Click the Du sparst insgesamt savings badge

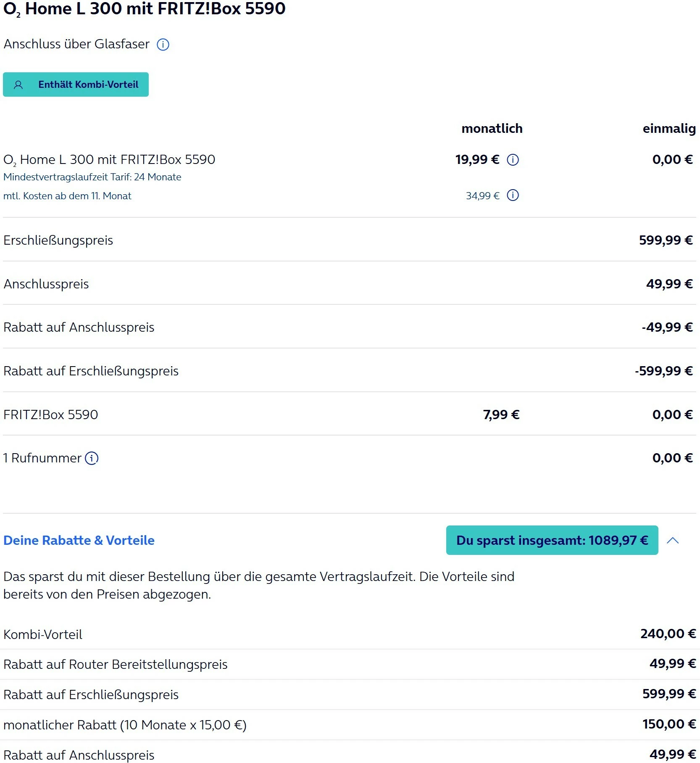coord(552,541)
